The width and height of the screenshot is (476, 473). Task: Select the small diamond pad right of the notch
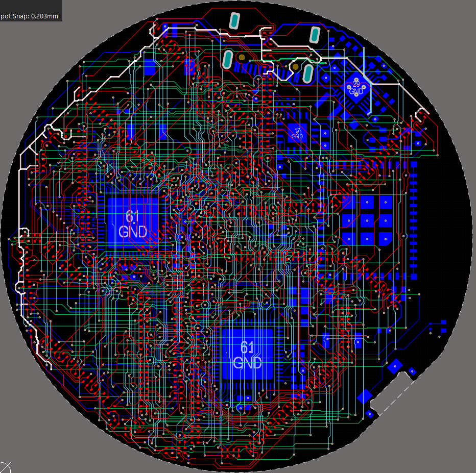[412, 371]
